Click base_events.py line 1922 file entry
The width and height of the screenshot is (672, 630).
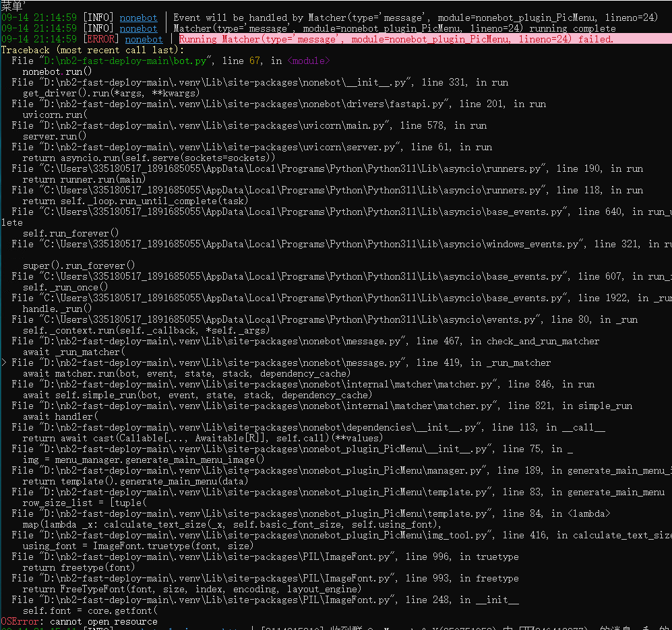pyautogui.click(x=342, y=298)
